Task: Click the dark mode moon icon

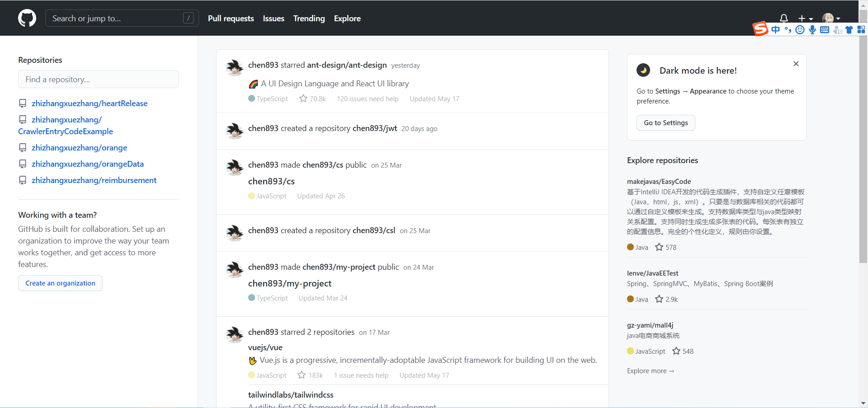Action: pos(643,70)
